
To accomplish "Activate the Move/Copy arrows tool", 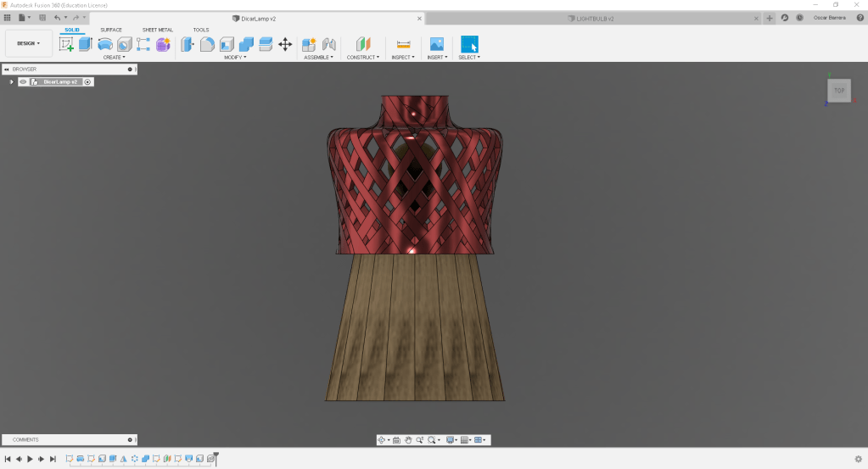I will point(285,44).
